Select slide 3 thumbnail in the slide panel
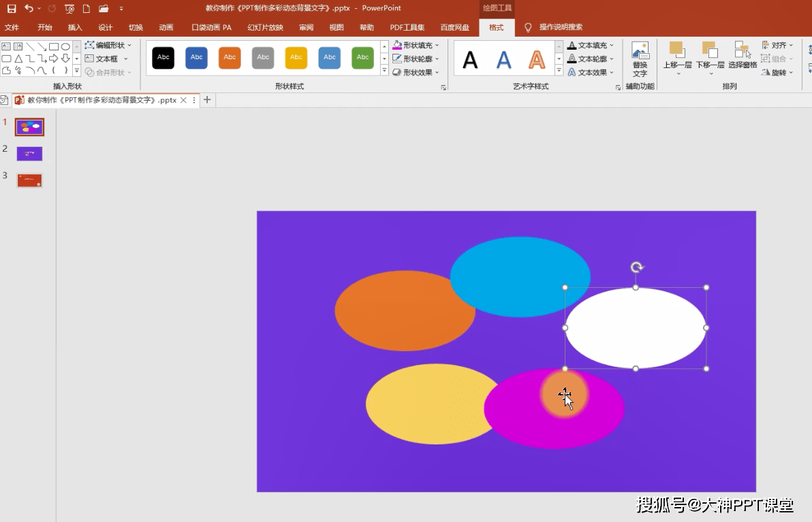812x522 pixels. (29, 180)
